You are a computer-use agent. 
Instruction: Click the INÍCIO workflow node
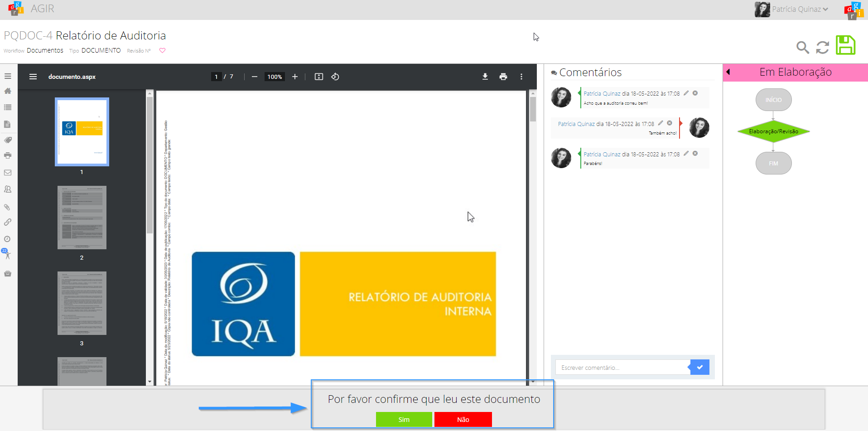773,100
